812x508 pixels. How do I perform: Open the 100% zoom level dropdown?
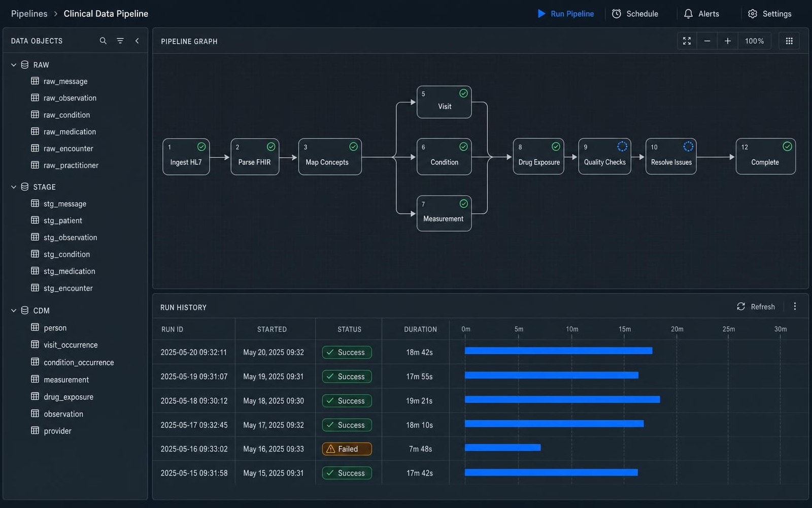click(x=754, y=41)
